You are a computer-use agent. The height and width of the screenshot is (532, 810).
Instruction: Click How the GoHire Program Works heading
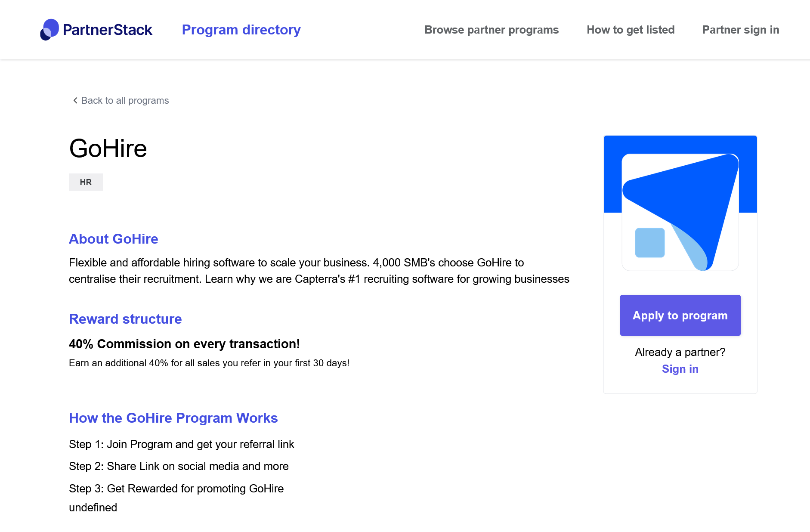173,418
